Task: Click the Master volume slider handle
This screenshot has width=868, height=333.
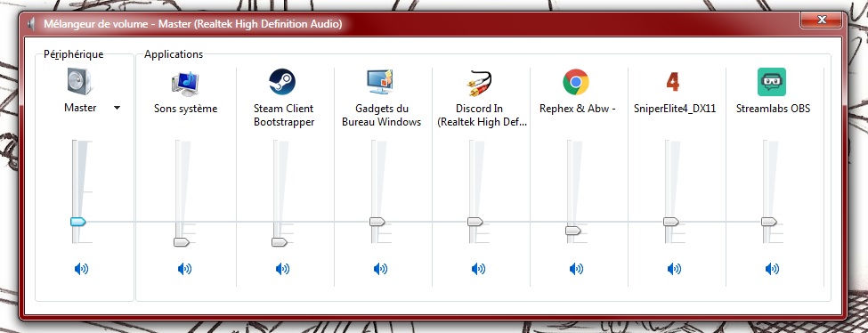Action: [78, 222]
